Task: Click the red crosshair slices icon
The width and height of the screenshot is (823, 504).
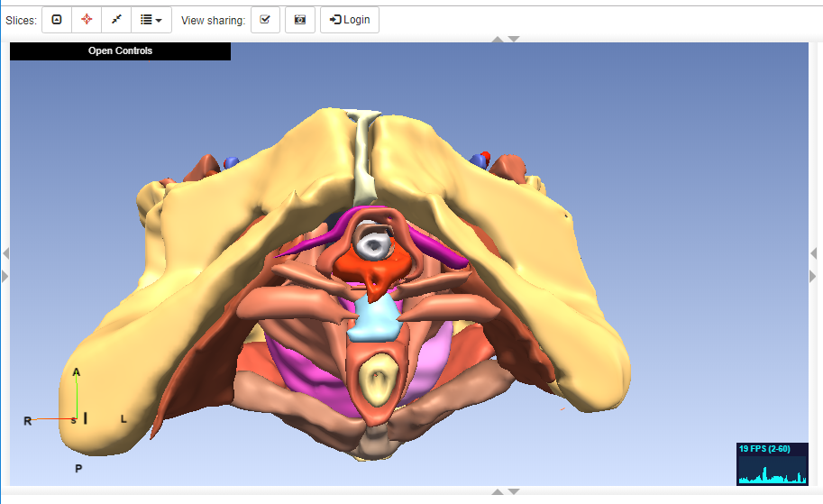Action: 87,20
